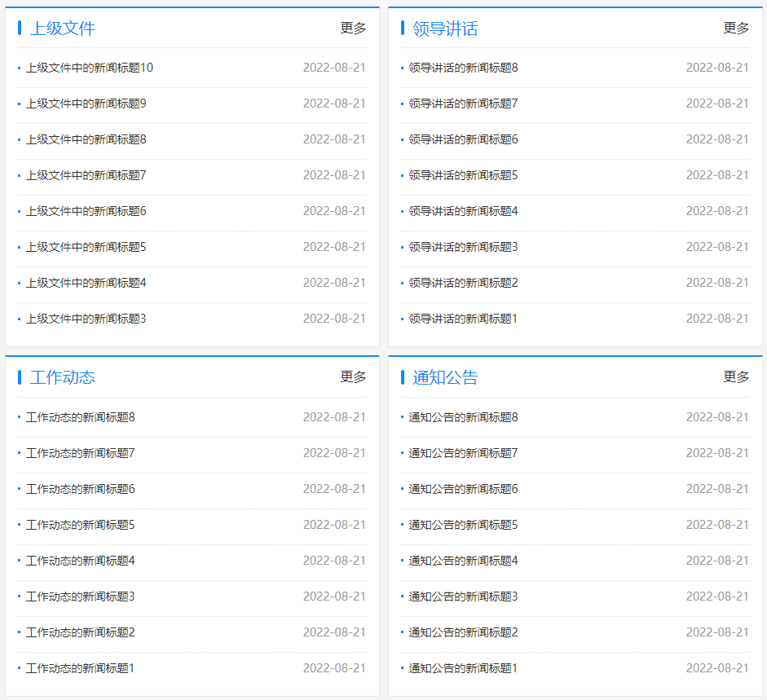Open the 更多 link of 工作动态 panel
The image size is (767, 700).
click(352, 376)
